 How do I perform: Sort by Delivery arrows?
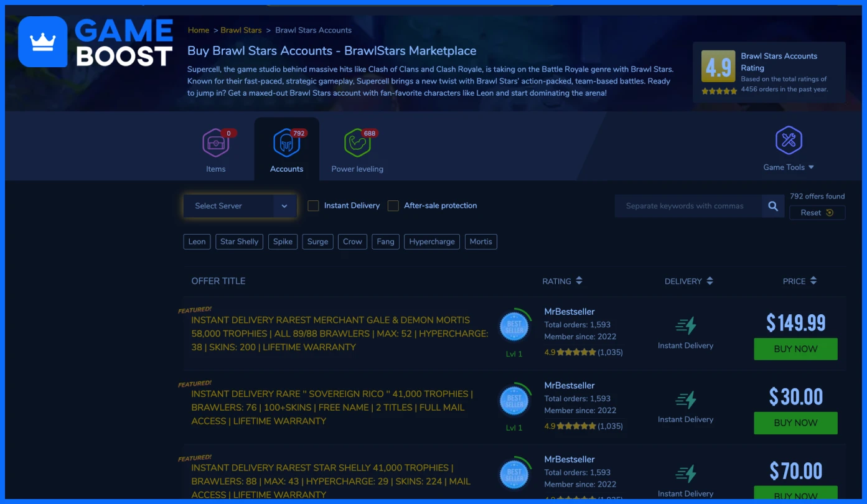pyautogui.click(x=710, y=281)
